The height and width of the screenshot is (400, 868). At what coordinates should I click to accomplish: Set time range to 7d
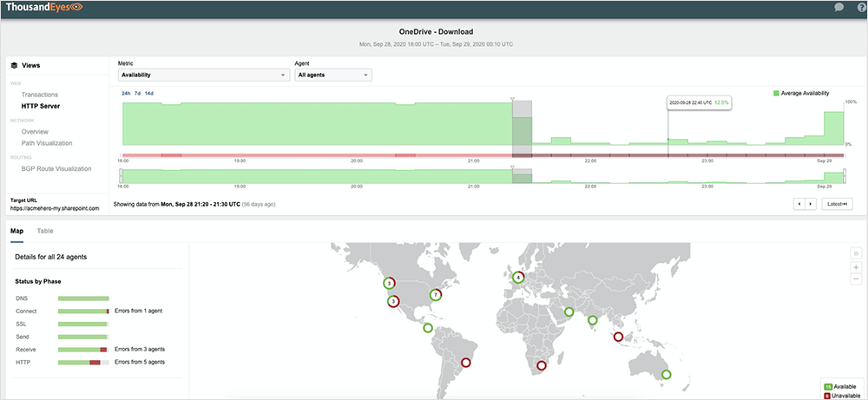[137, 93]
